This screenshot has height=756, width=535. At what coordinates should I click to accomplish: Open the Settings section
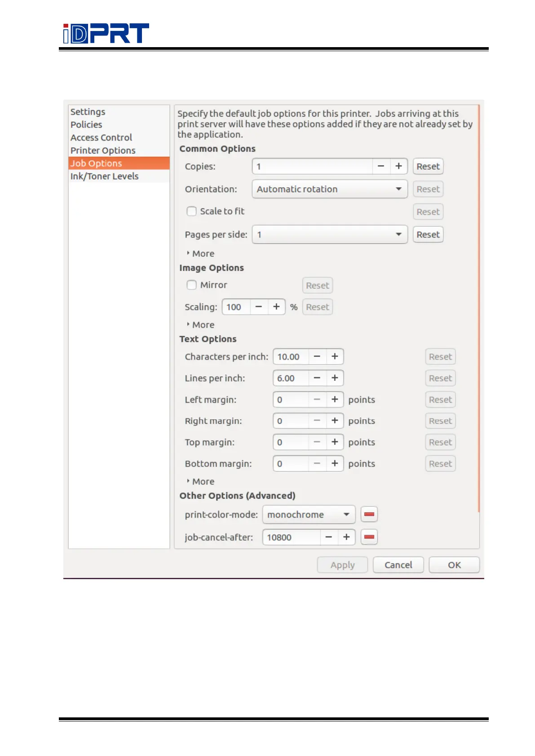point(119,112)
